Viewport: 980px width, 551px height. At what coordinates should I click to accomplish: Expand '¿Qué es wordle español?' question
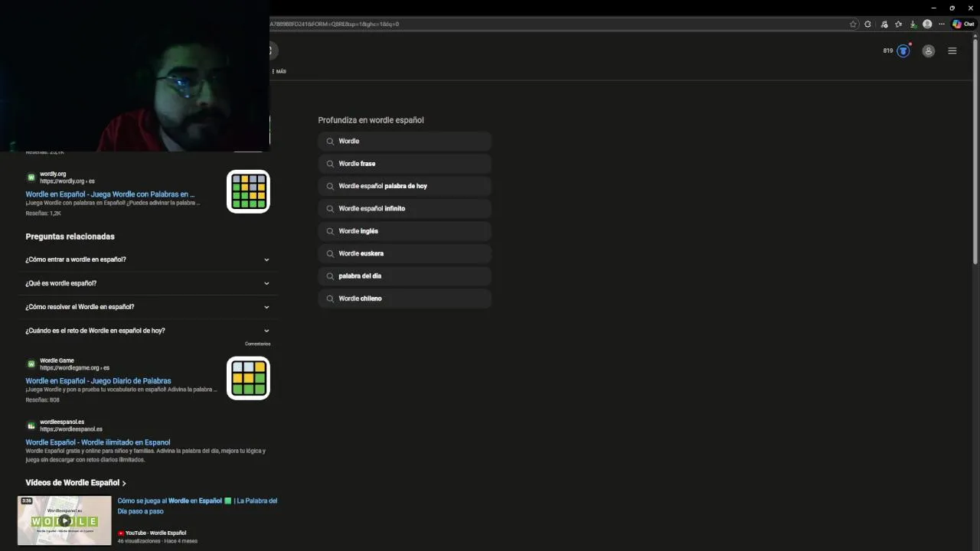click(148, 283)
